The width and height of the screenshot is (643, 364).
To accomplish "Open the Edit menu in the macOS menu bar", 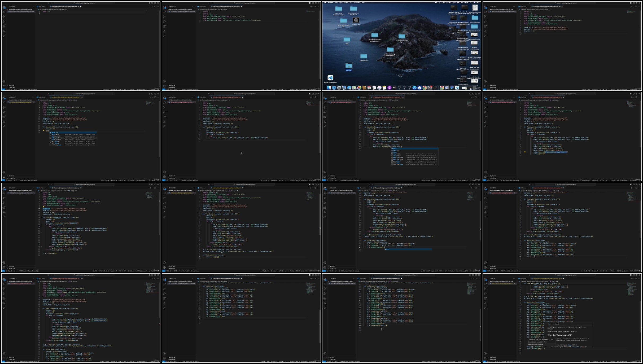I will click(x=341, y=2).
